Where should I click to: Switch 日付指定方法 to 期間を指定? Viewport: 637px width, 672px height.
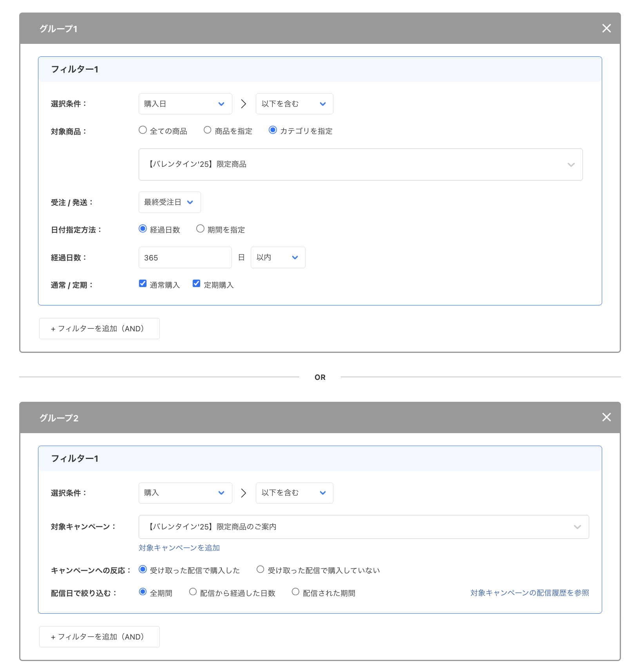200,229
